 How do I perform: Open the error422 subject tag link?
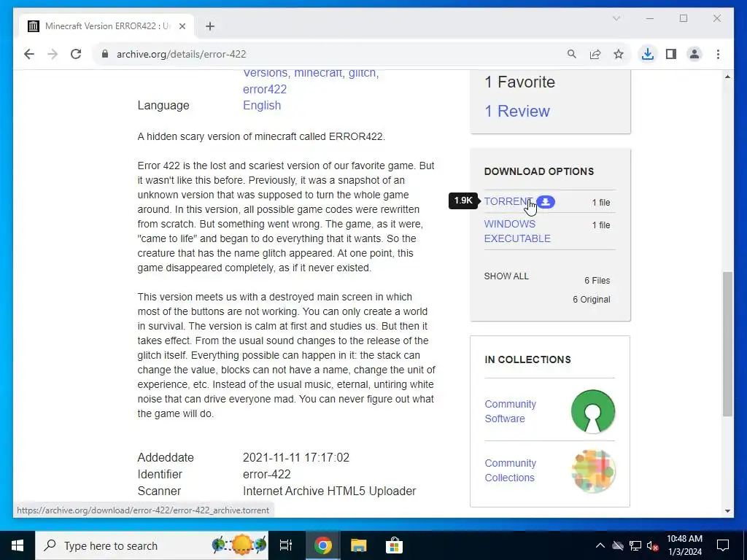click(264, 89)
